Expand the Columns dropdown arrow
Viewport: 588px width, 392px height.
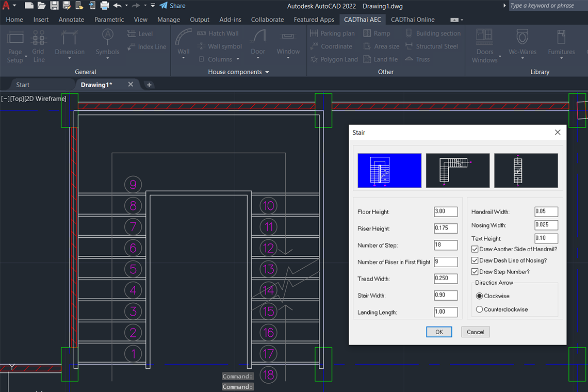pos(238,59)
